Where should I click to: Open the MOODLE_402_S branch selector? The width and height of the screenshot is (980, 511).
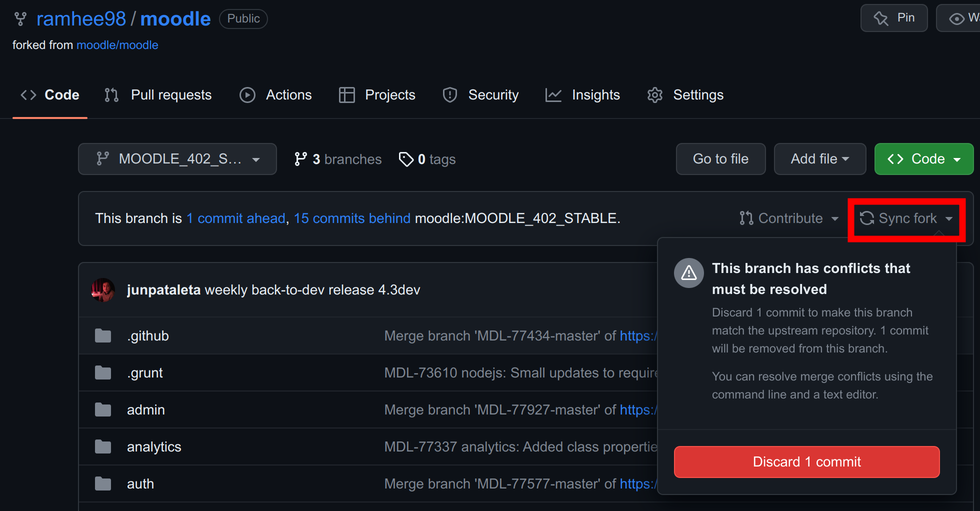coord(177,159)
